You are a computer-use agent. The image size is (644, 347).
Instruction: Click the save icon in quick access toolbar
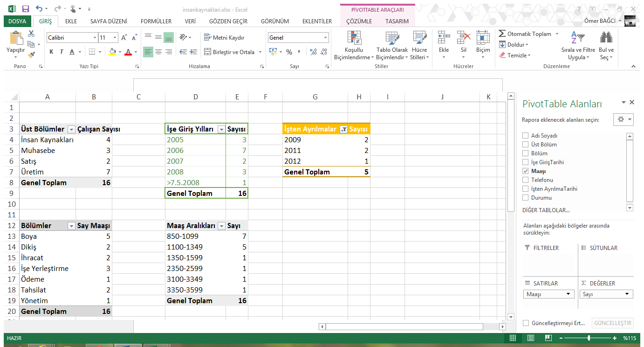click(25, 9)
